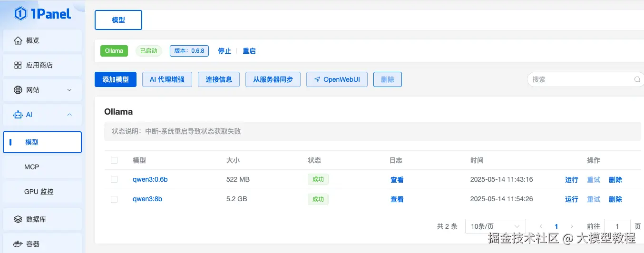This screenshot has height=253, width=644.
Task: Click the toolbar 删除 button
Action: [388, 79]
